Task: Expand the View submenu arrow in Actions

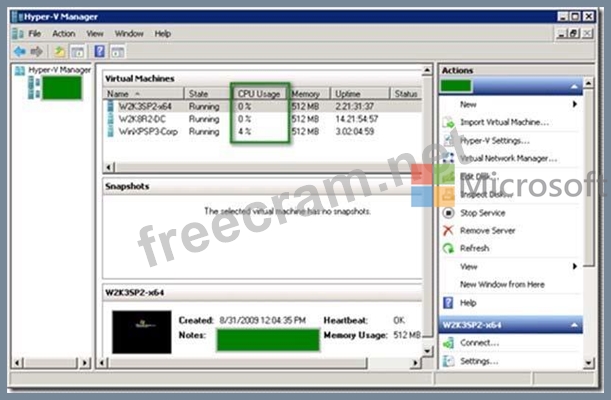Action: pos(575,266)
